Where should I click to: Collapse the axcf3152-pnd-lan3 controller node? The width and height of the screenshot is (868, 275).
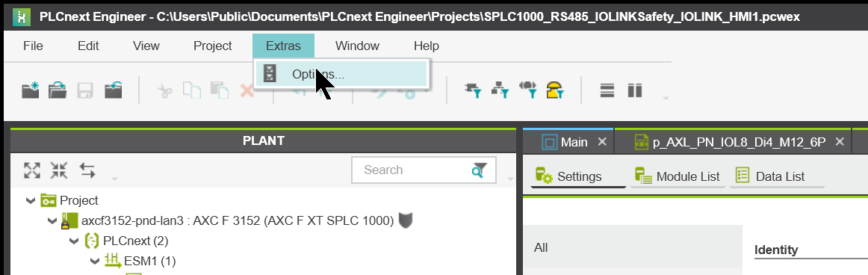click(x=52, y=220)
